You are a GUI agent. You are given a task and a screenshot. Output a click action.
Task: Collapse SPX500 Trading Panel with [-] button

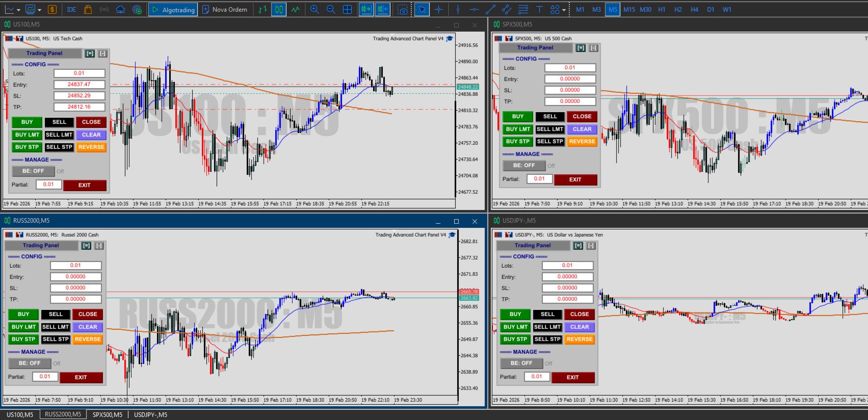pos(593,48)
